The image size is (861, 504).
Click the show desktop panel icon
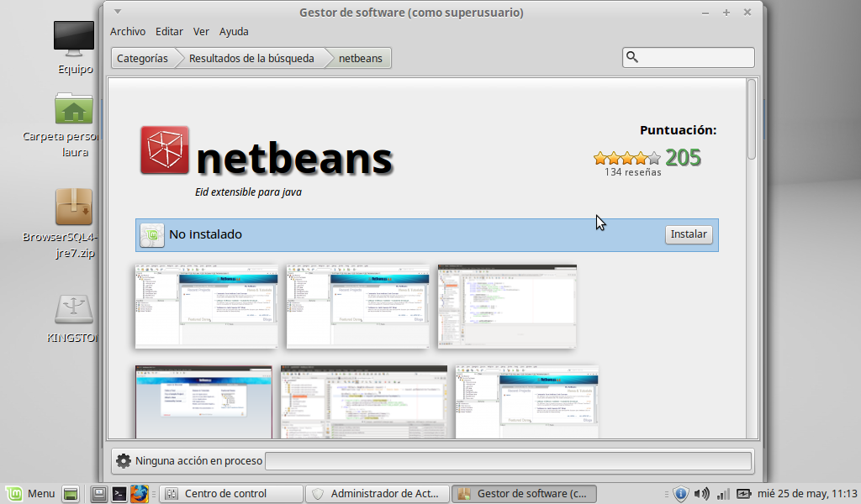[x=71, y=494]
